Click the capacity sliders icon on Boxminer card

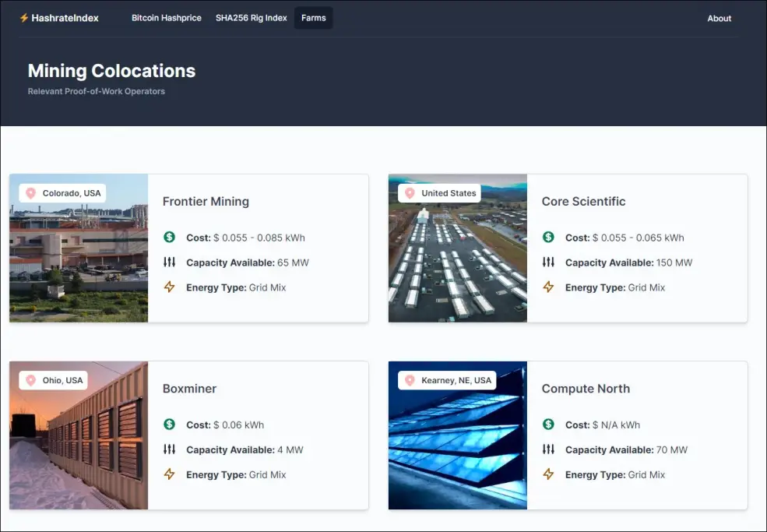click(x=169, y=449)
